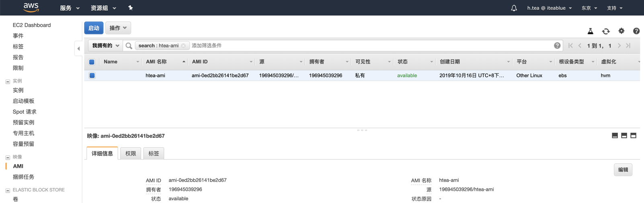Refresh the AMI list
The image size is (644, 203).
[x=606, y=31]
